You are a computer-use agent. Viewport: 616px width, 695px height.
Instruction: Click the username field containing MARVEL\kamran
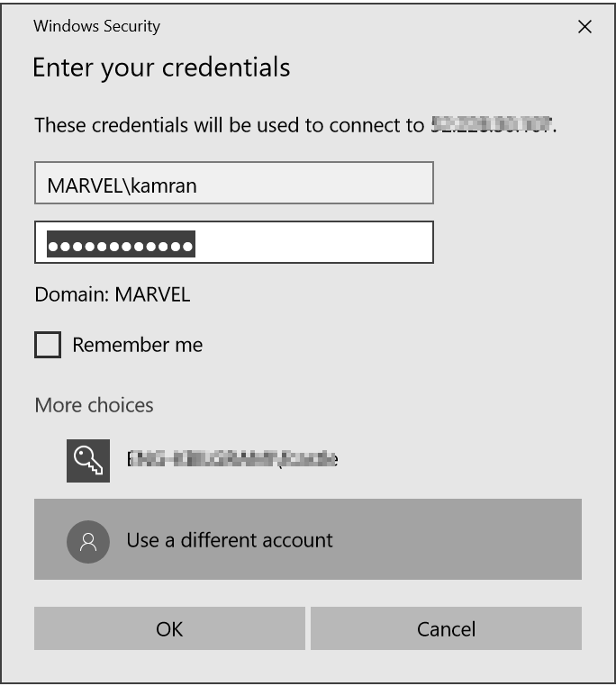coord(233,184)
